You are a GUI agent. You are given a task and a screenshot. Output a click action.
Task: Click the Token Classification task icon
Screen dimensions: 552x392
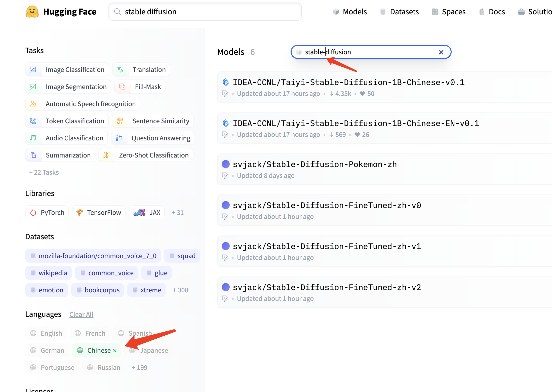pos(33,121)
